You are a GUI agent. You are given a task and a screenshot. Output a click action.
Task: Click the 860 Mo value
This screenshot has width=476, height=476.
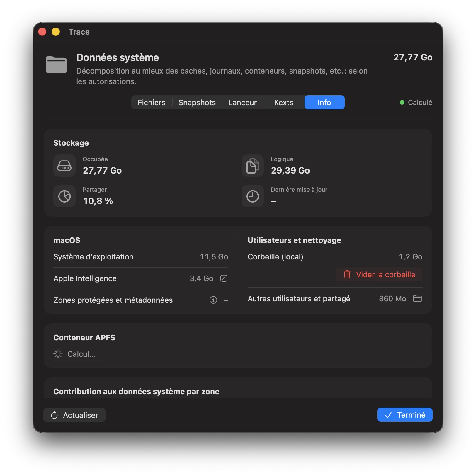[x=392, y=298]
